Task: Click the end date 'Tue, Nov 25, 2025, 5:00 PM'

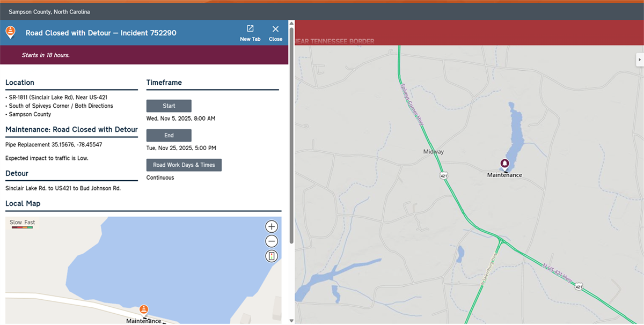Action: (182, 148)
